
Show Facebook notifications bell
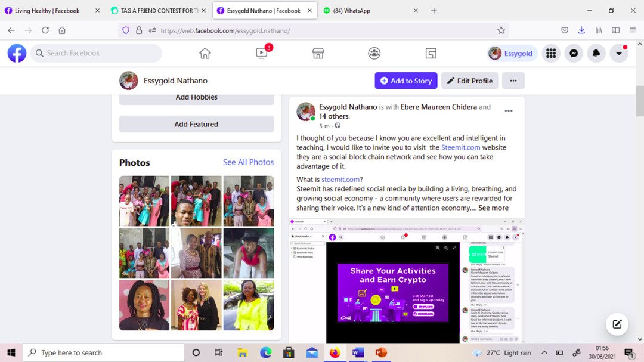coord(596,54)
